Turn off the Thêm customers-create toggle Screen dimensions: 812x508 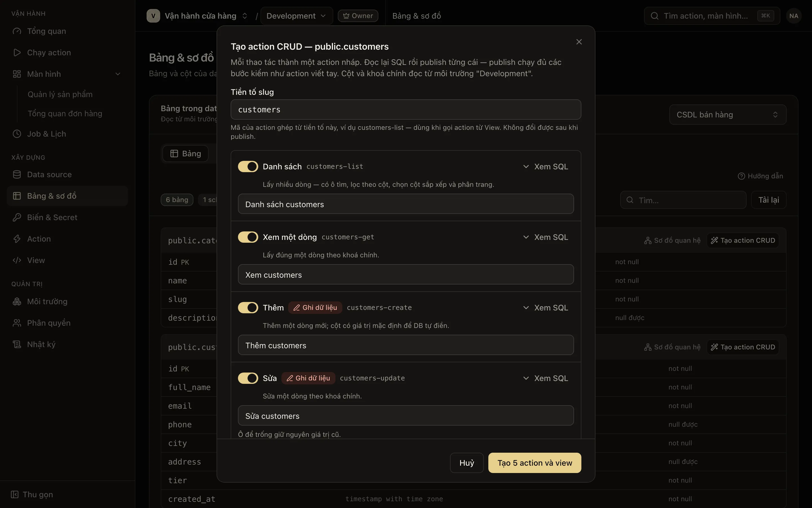point(248,308)
